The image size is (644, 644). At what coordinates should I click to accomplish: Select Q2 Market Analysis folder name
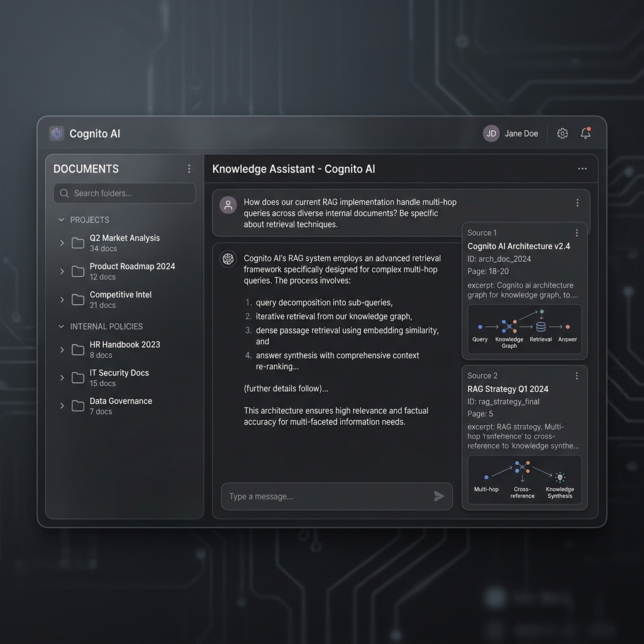(125, 238)
